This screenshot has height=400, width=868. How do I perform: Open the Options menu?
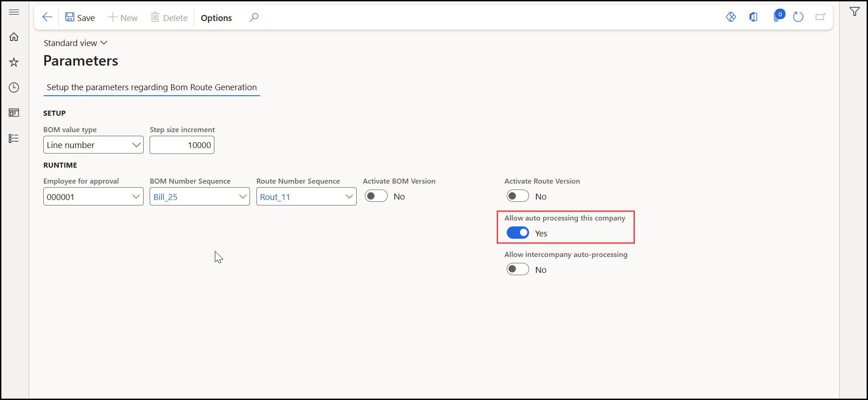point(216,18)
